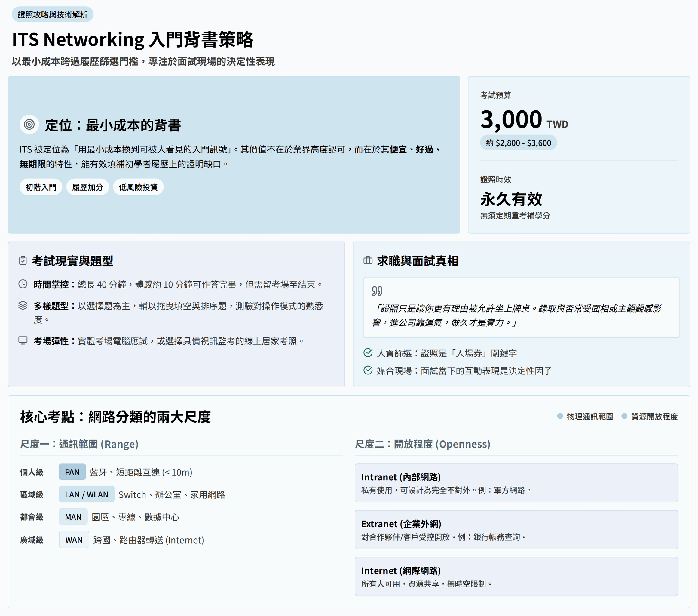
Task: Open the Extranet (企業外網) card
Action: [x=516, y=530]
